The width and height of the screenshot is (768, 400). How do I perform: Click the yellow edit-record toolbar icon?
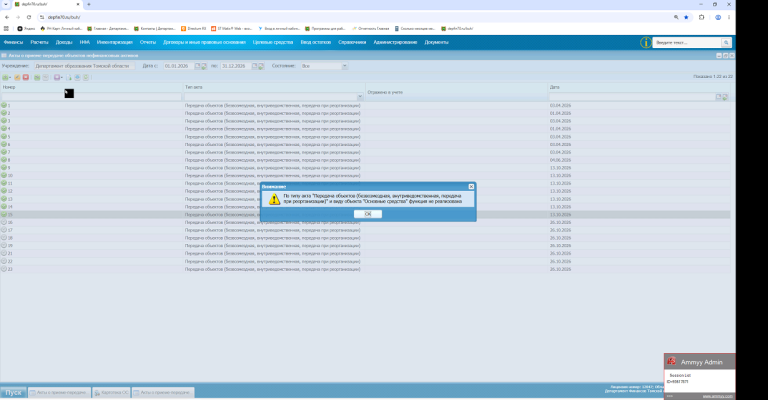(17, 77)
